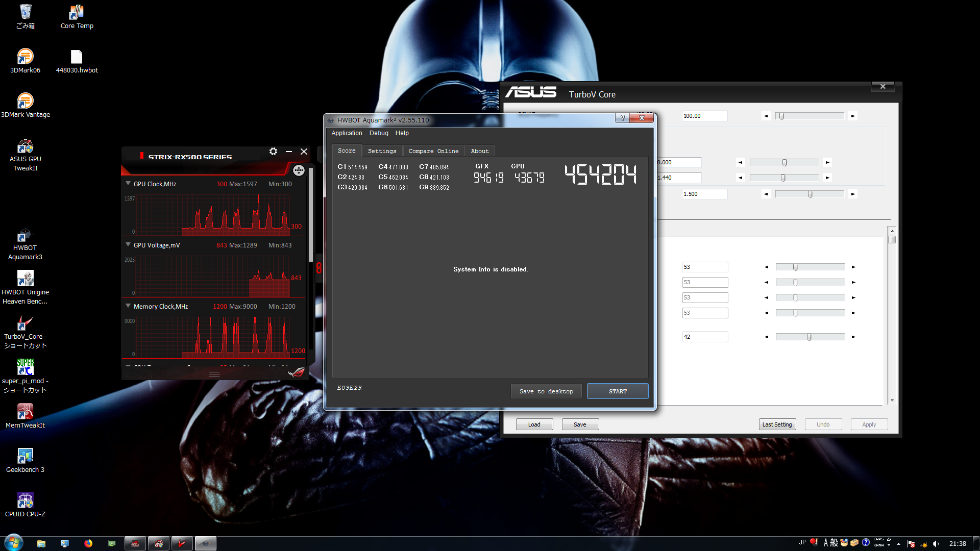The height and width of the screenshot is (551, 980).
Task: Select the MemTweakIt desktop icon
Action: (26, 416)
